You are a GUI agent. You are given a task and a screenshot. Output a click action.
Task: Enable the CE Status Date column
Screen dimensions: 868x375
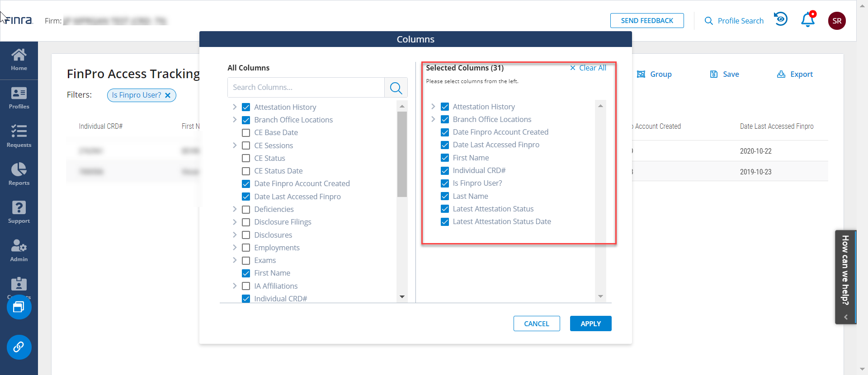pos(246,171)
